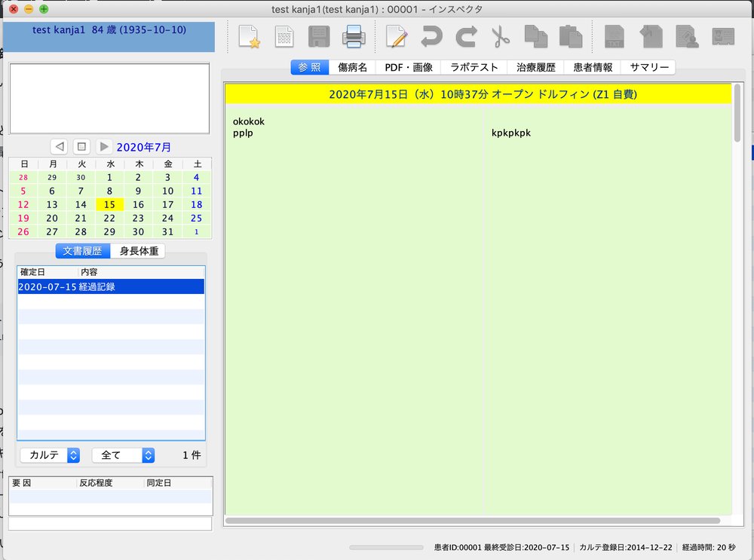The image size is (754, 560).
Task: Click the input field under allergy table
Action: click(x=110, y=524)
